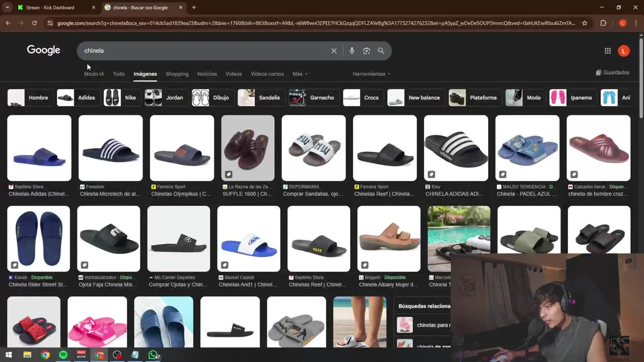644x362 pixels.
Task: Open a new browser tab with the plus
Action: (x=194, y=8)
